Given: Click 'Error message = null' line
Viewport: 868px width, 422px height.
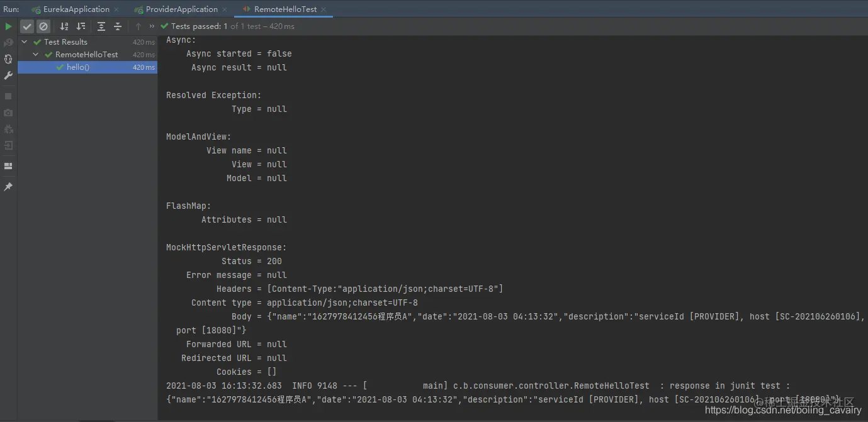Looking at the screenshot, I should [237, 275].
